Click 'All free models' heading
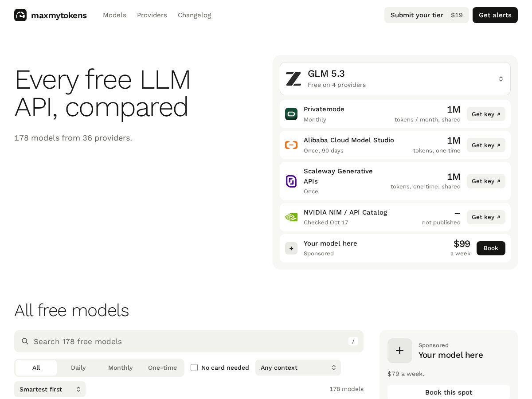The width and height of the screenshot is (532, 399). click(71, 310)
